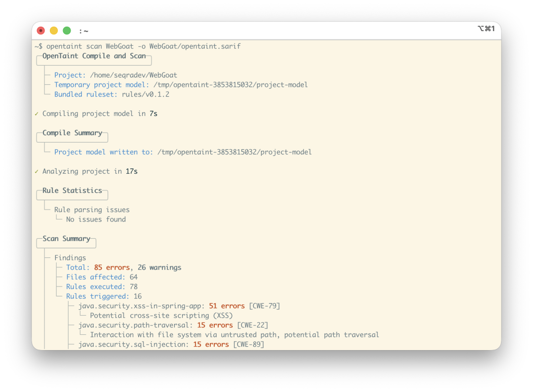The height and width of the screenshot is (392, 533).
Task: Select the OpenTaint Compile and Scan header
Action: (94, 56)
